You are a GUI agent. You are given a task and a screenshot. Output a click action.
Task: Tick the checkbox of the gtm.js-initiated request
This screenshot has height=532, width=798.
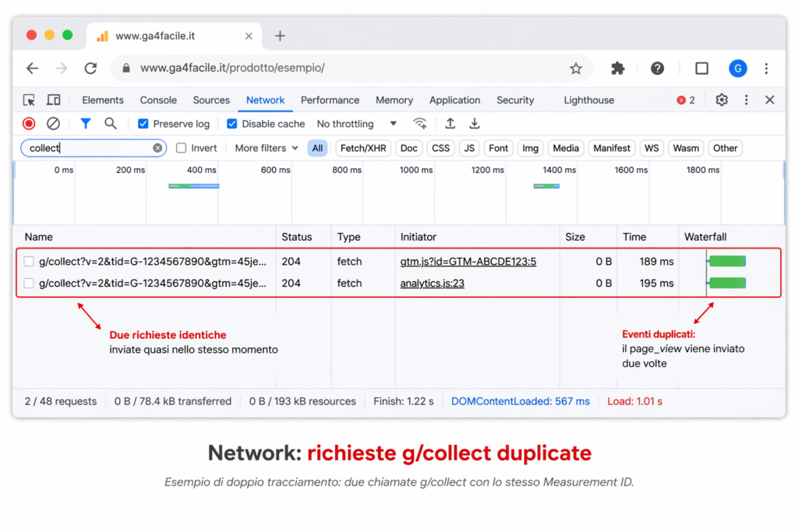pyautogui.click(x=29, y=262)
